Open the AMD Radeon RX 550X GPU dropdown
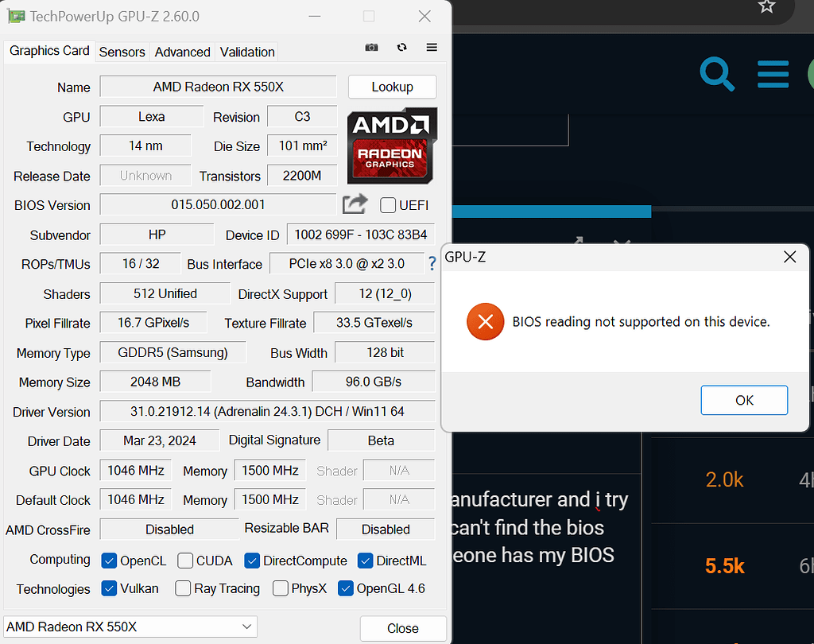 [130, 627]
